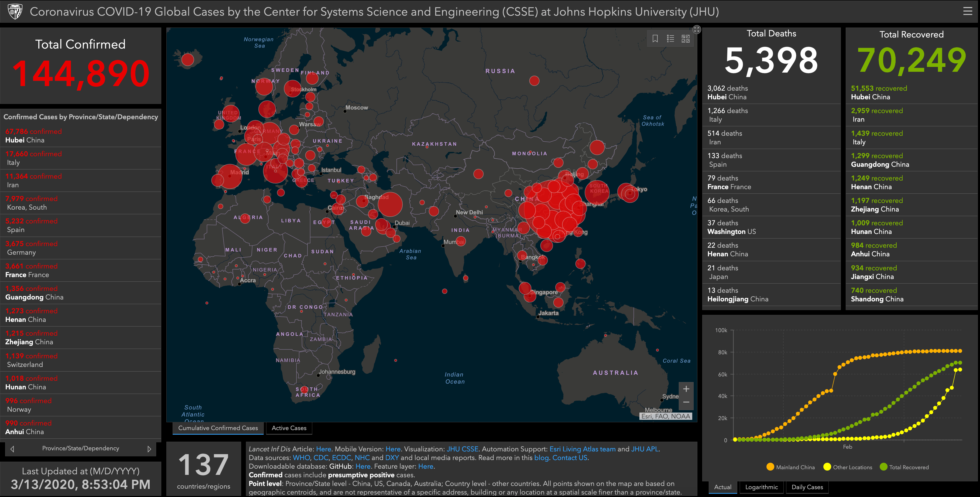Click the Johns Hopkins shield logo
This screenshot has height=497, width=980.
click(15, 11)
